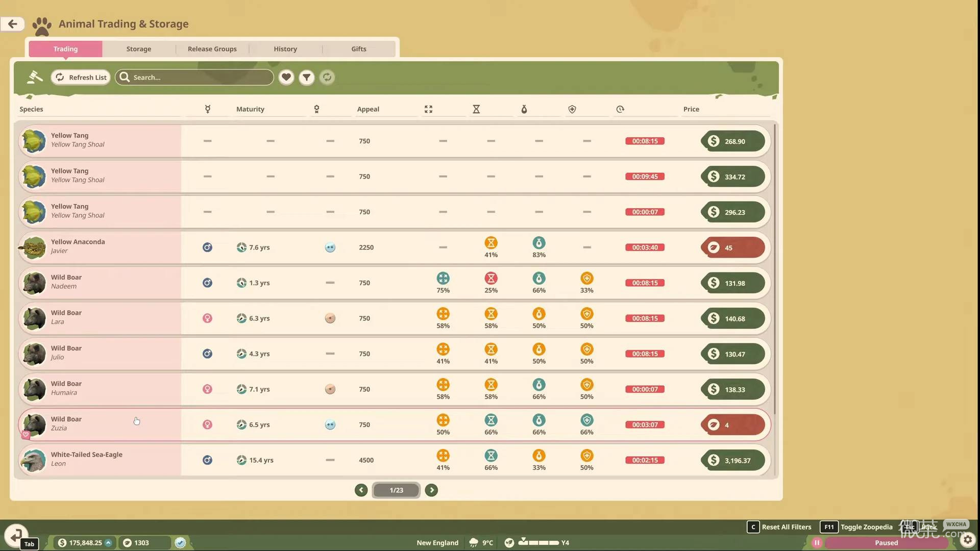Image resolution: width=980 pixels, height=551 pixels.
Task: Click the Refresh List button
Action: [x=81, y=77]
